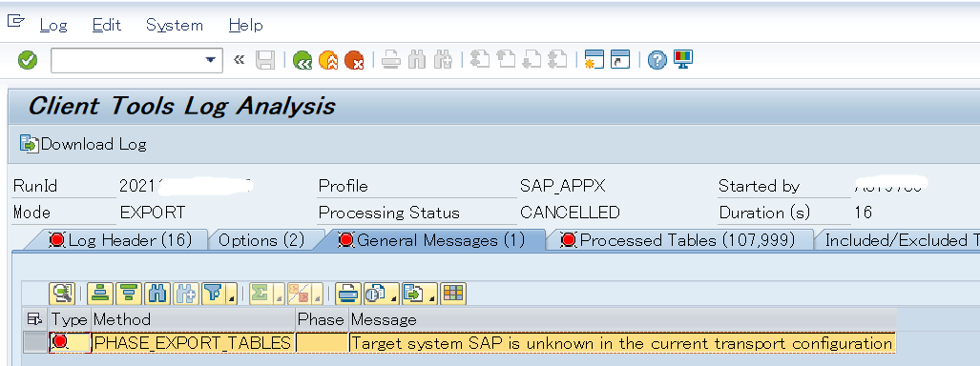Screen dimensions: 980x366
Task: Click the green Enter checkmark icon
Action: click(x=28, y=61)
